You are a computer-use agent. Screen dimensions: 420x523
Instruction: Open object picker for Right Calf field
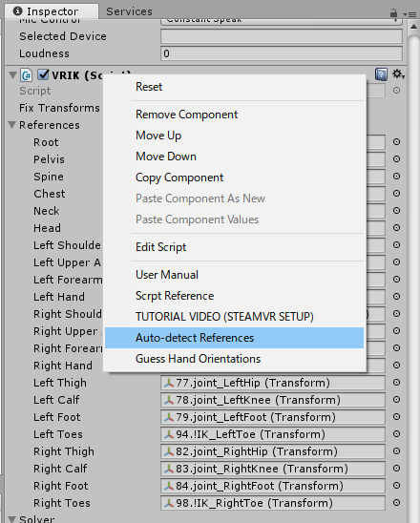coord(396,469)
